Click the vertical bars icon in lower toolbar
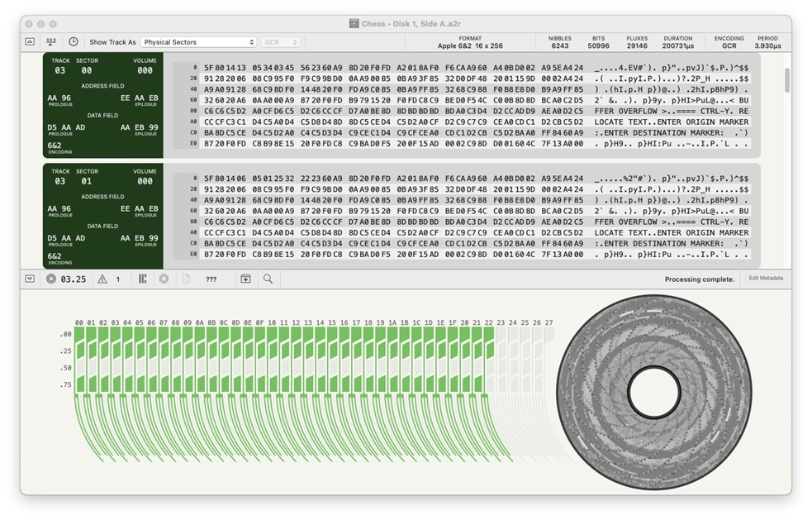This screenshot has width=812, height=520. click(x=142, y=279)
